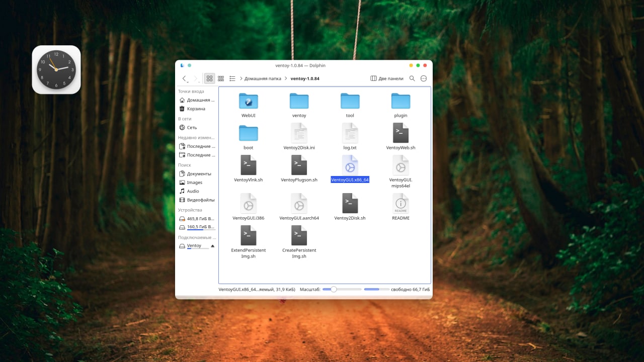Select the VentoyWeb.sh script
Screen dimensions: 644x362
pos(401,137)
